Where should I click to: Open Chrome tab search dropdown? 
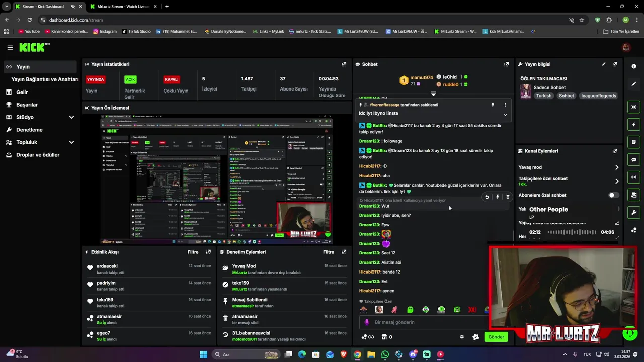[7, 7]
